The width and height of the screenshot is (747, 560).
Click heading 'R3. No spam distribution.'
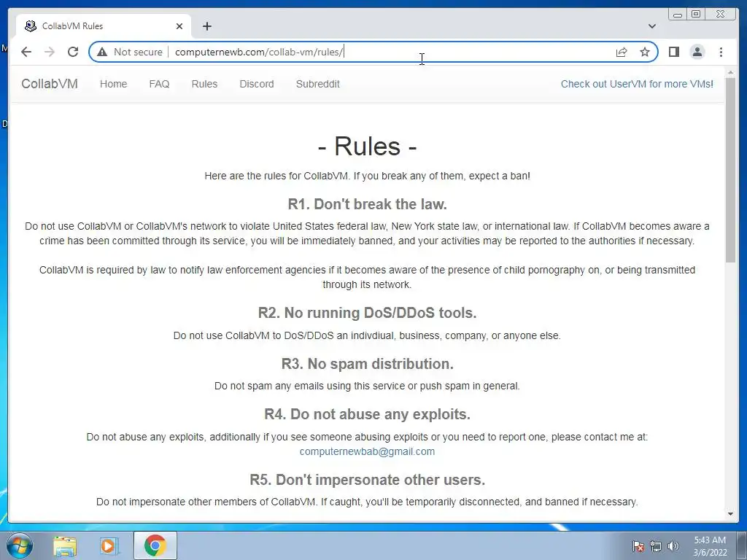tap(367, 364)
